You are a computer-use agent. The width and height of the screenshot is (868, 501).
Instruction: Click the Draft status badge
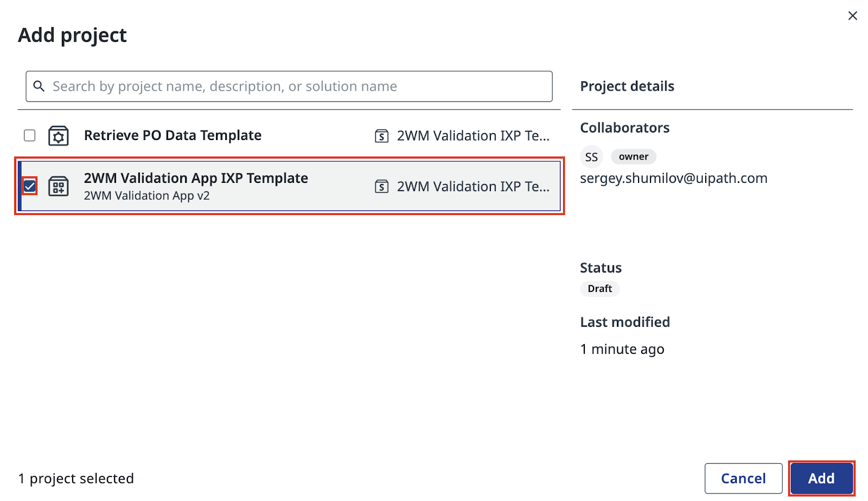[600, 289]
